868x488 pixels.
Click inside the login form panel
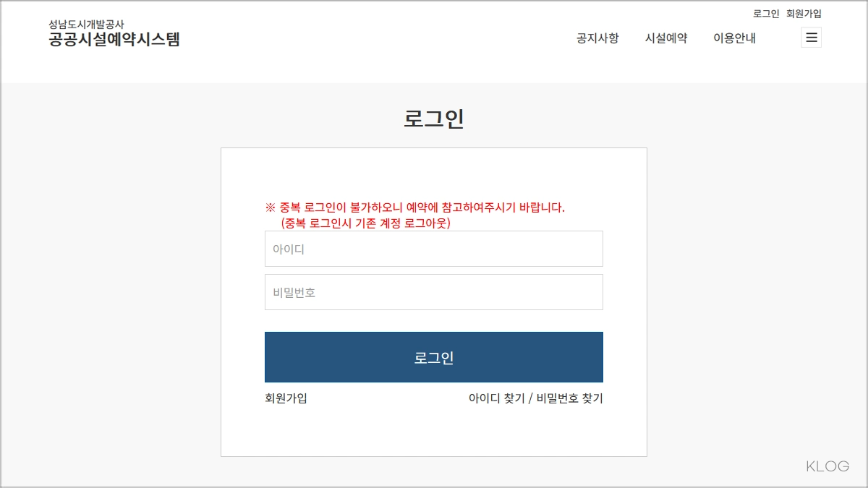pos(434,434)
